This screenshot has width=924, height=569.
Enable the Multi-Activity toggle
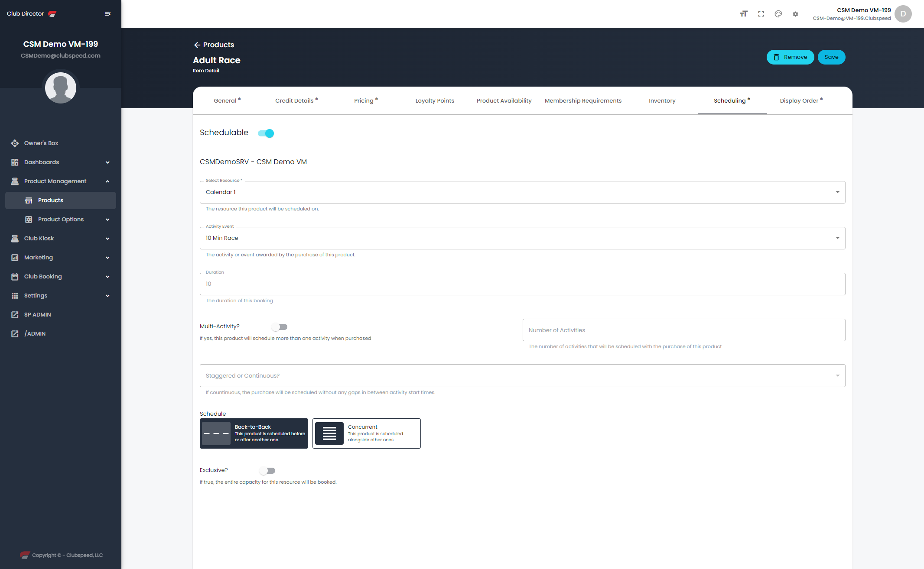pos(280,327)
